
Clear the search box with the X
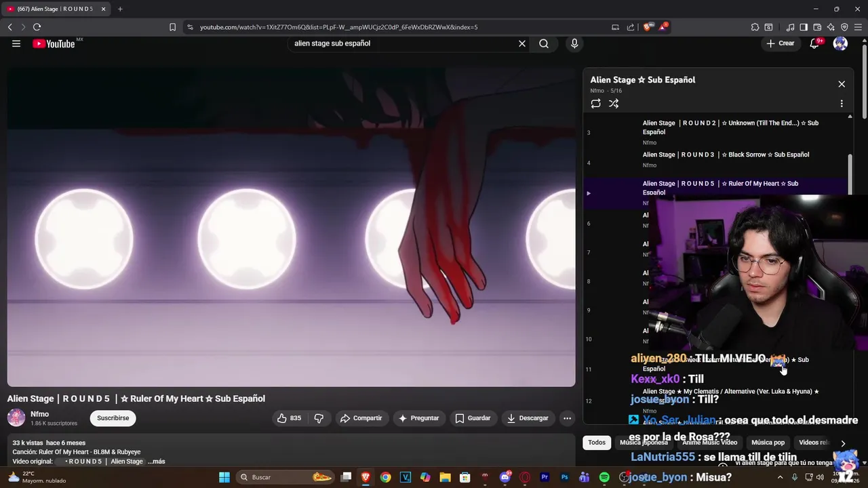[x=522, y=43]
